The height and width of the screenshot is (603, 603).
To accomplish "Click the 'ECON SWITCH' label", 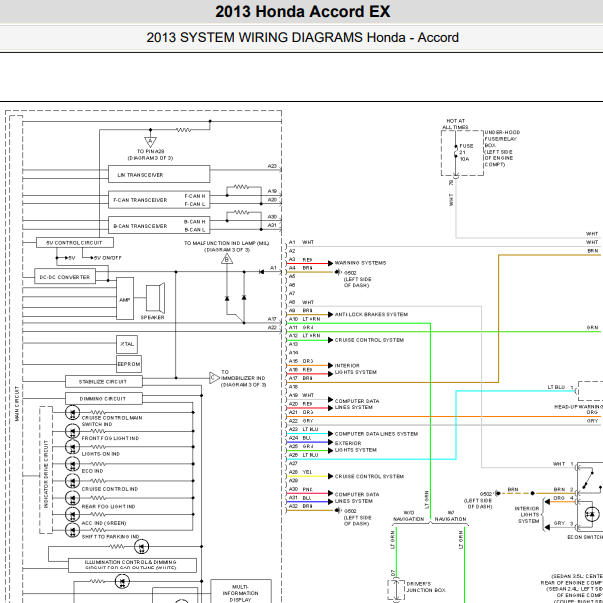I will 585,537.
